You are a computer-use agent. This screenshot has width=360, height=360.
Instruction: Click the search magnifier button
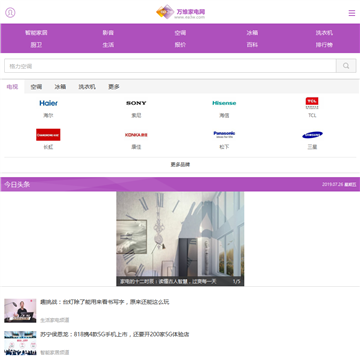coord(346,66)
